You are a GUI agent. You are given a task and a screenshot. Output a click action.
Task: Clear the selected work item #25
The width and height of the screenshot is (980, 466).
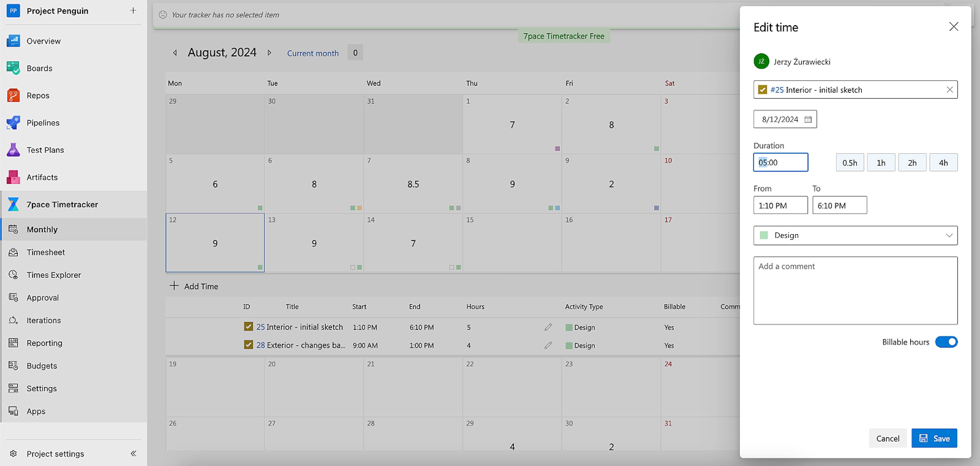(950, 90)
